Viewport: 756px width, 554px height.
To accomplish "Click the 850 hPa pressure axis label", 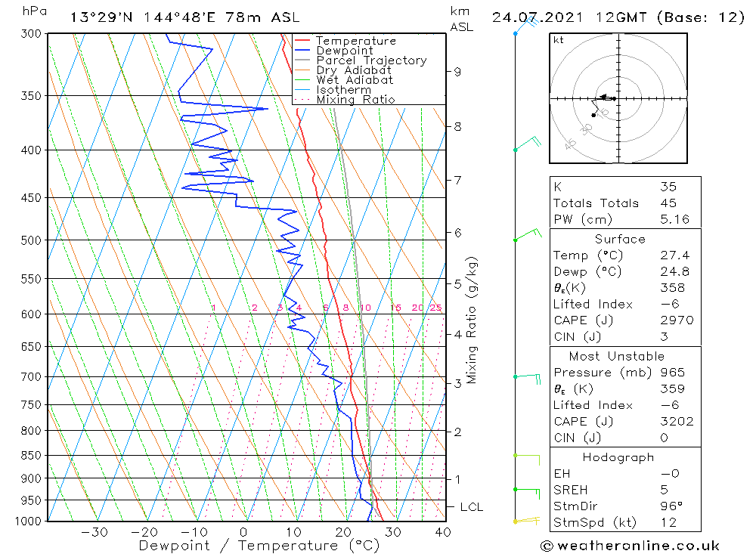I will (x=31, y=455).
